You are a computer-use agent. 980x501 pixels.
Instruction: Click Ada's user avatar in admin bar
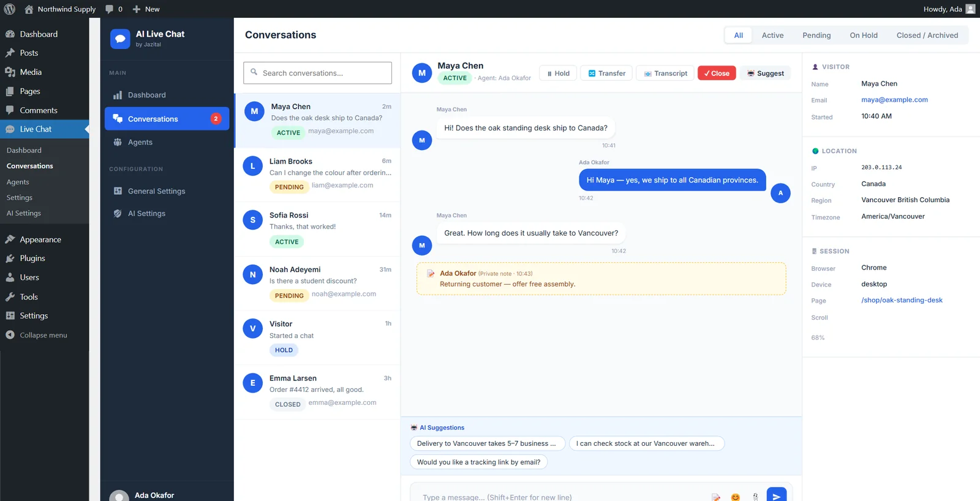pos(970,9)
